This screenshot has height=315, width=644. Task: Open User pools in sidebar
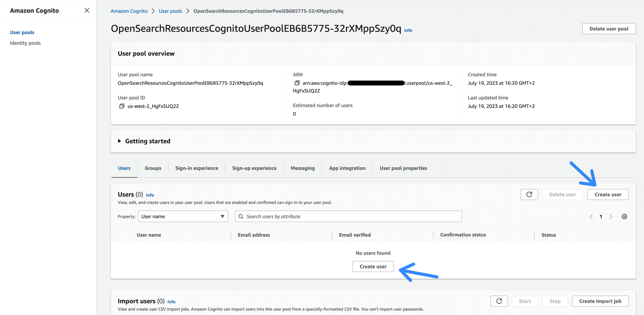[22, 32]
